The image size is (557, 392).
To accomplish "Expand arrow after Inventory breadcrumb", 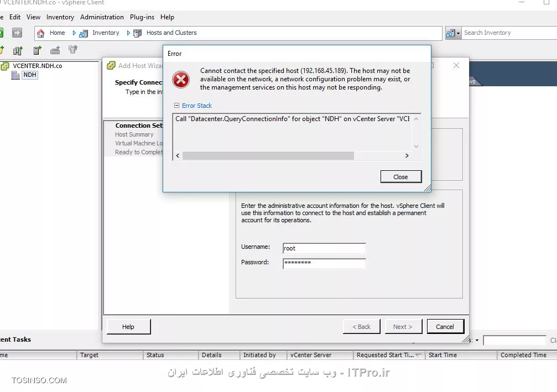I will coord(128,33).
